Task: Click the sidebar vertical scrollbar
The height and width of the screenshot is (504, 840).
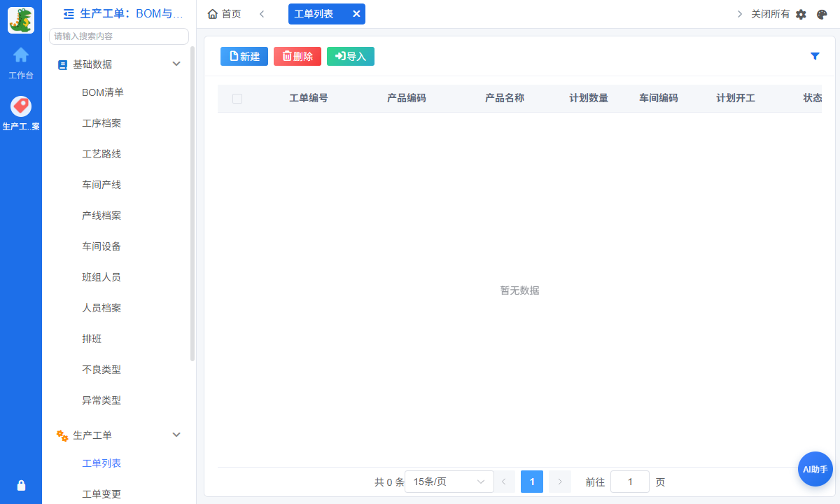Action: [x=192, y=203]
